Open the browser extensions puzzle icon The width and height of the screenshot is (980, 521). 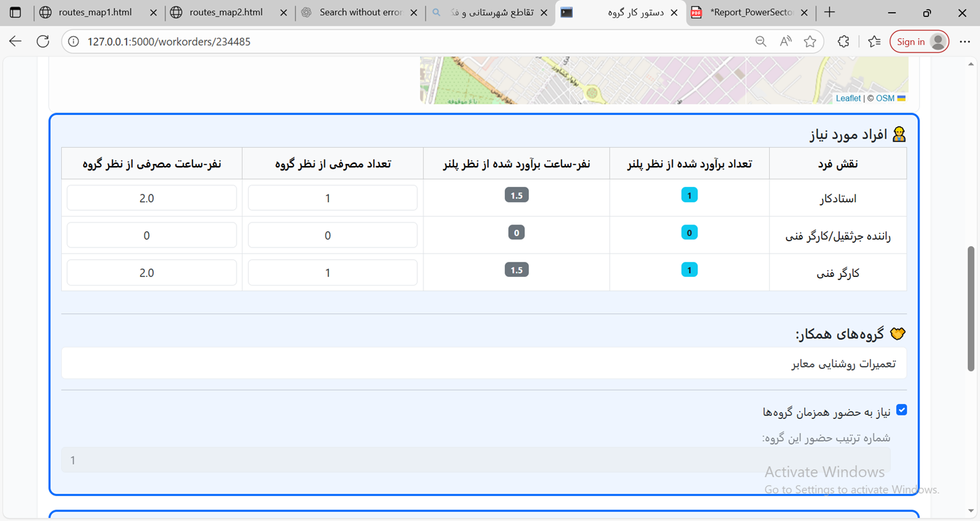[x=843, y=41]
